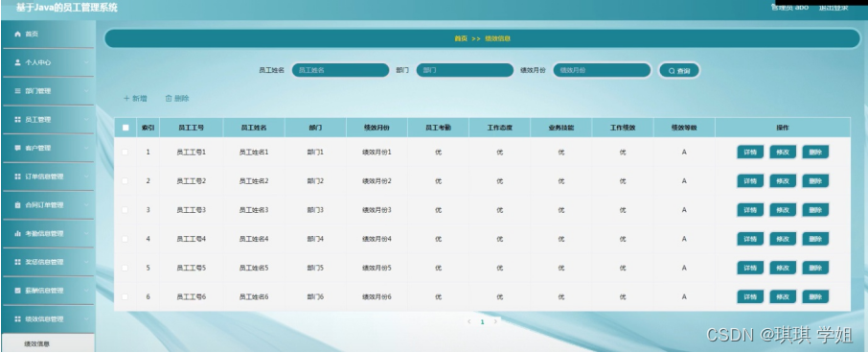Toggle the select-all checkbox in table header
This screenshot has height=353, width=868.
coord(126,128)
